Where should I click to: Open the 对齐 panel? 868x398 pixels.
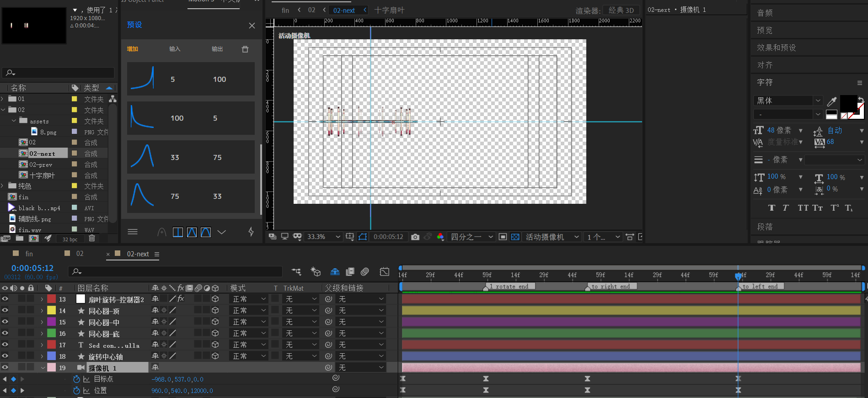click(x=765, y=65)
